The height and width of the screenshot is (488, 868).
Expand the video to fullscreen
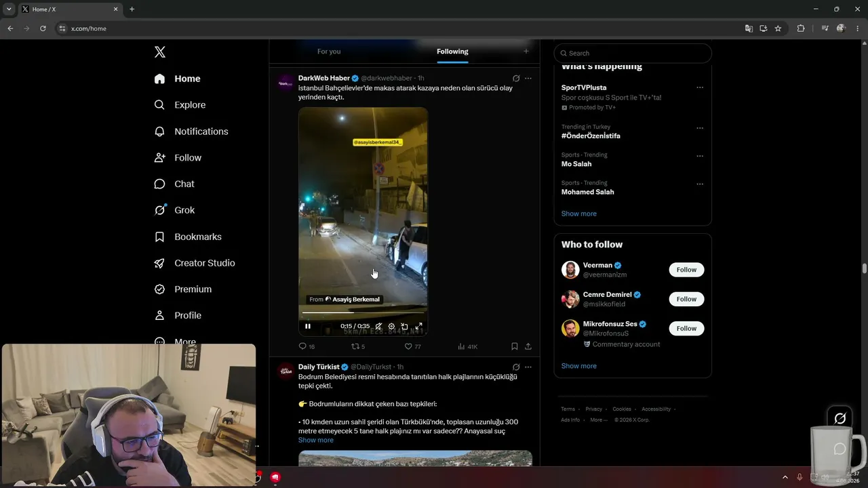click(419, 326)
